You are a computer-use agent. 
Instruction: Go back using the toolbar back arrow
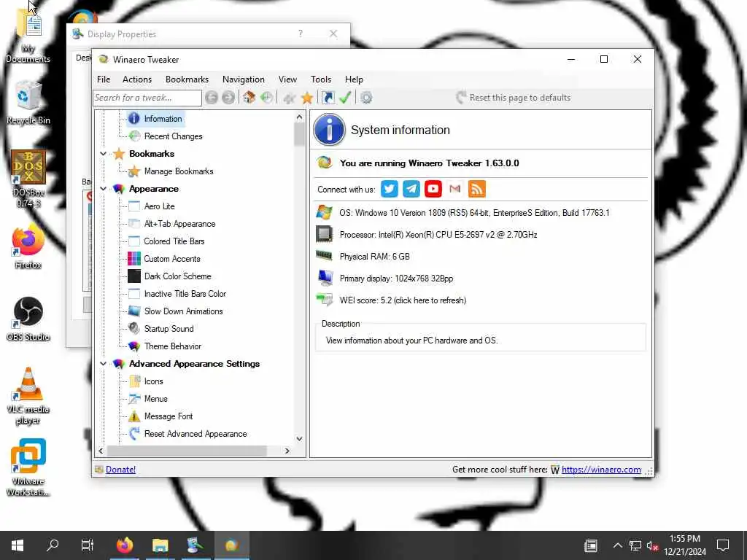click(212, 98)
